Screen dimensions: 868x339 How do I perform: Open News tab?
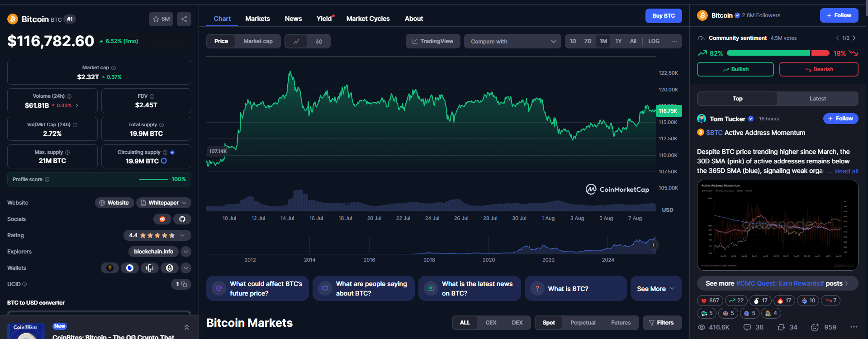click(x=293, y=19)
